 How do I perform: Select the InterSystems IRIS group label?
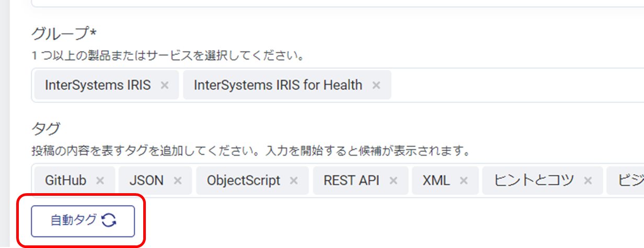(x=98, y=85)
